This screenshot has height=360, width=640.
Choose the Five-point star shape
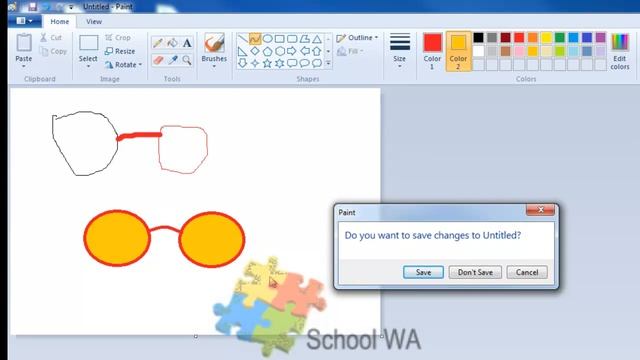tap(267, 63)
